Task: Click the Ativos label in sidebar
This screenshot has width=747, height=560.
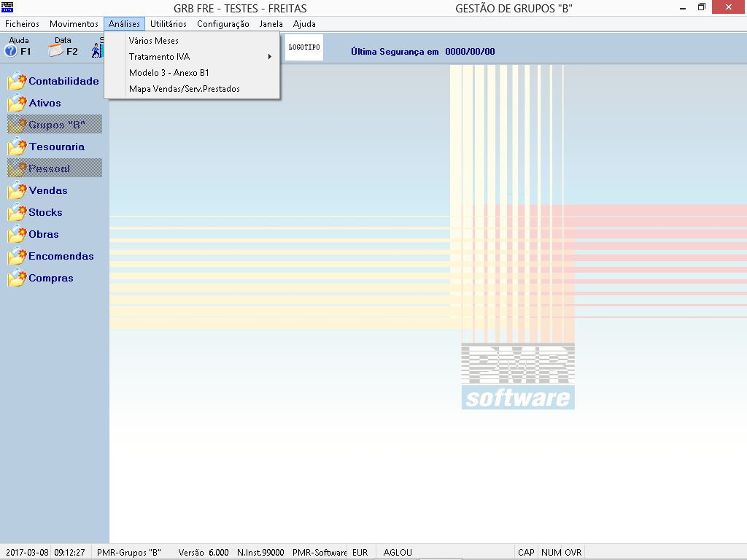Action: pyautogui.click(x=44, y=103)
